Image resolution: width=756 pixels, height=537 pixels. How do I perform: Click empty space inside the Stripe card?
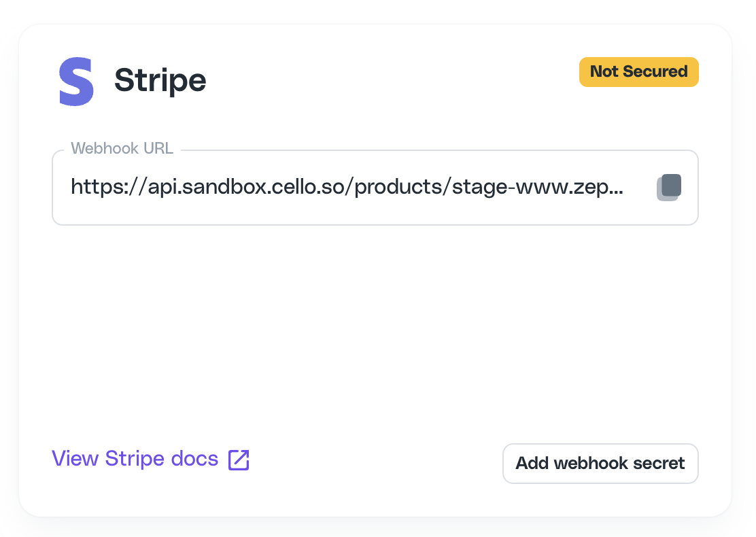click(x=375, y=332)
